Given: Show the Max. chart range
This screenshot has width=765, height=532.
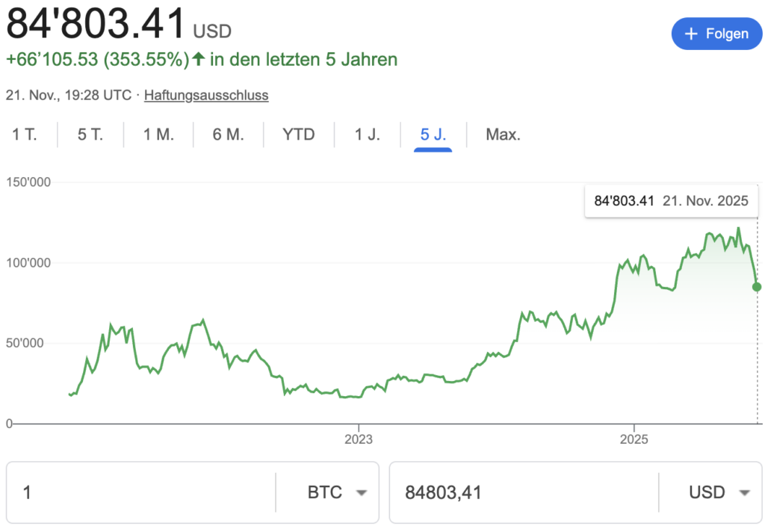Looking at the screenshot, I should coord(503,135).
